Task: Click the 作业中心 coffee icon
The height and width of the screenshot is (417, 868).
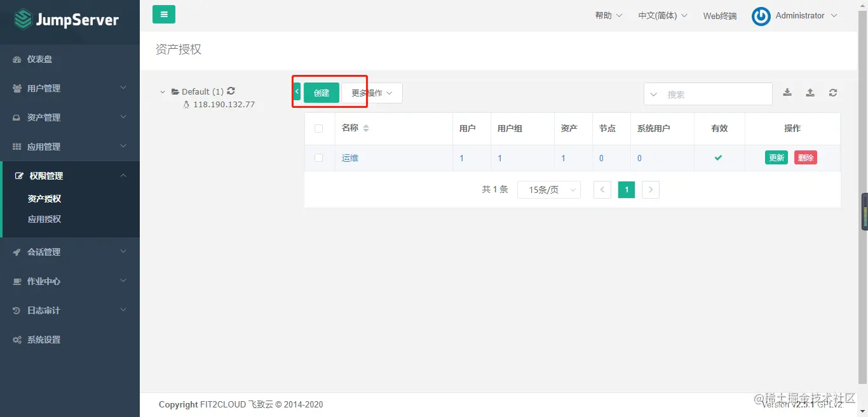Action: click(17, 282)
